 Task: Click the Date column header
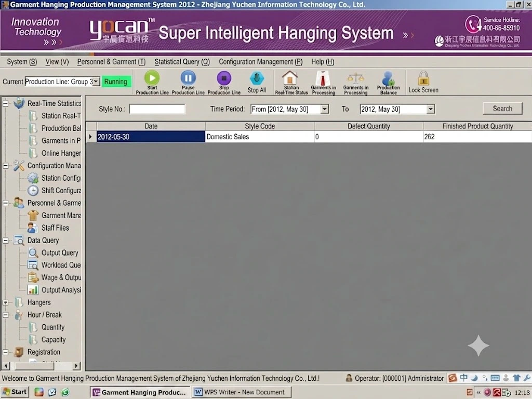pos(151,126)
